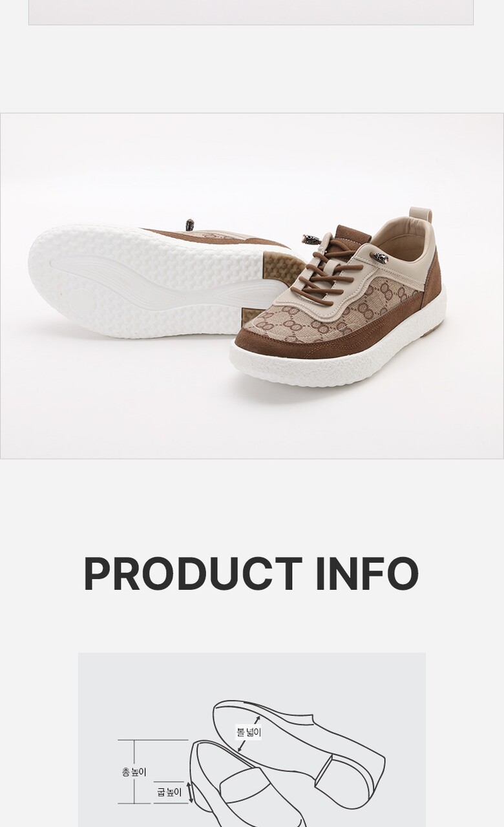Click the gray banner box at page top
Image resolution: width=504 pixels, height=827 pixels.
tap(251, 12)
